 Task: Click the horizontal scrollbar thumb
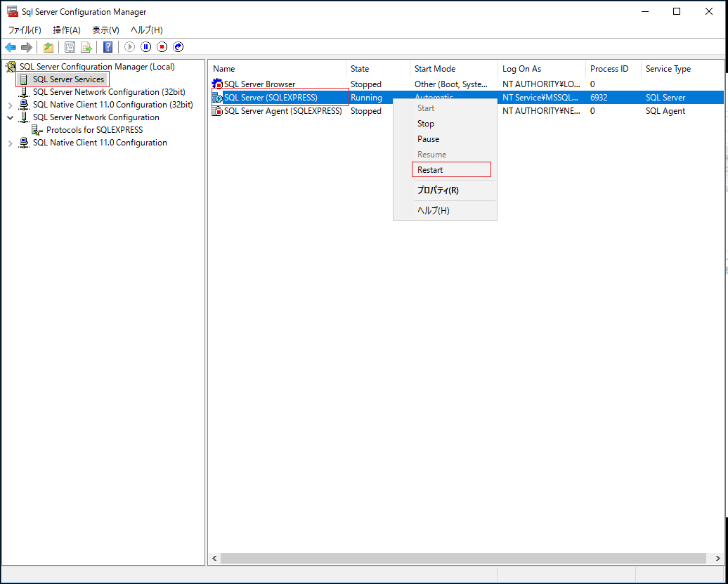[x=463, y=559]
